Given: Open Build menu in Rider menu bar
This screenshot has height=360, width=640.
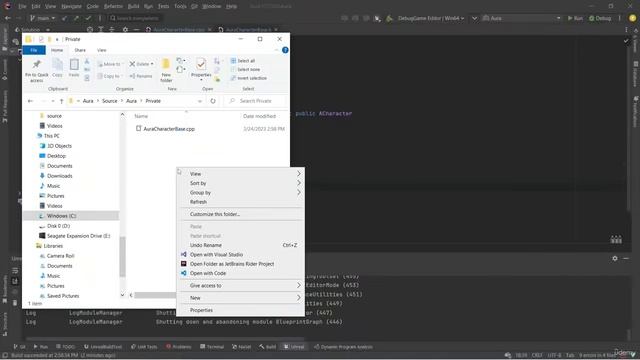Looking at the screenshot, I should 133,7.
